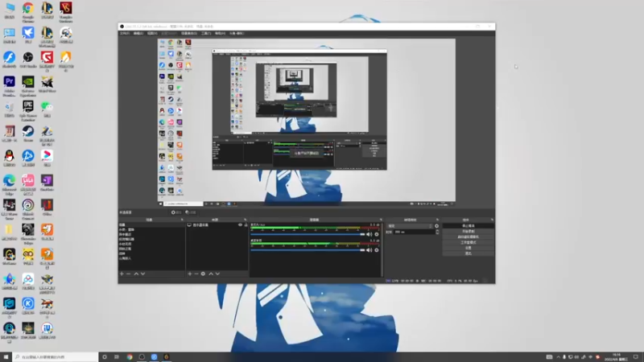Select OBS Studio desktop shortcut
Image resolution: width=644 pixels, height=362 pixels.
[x=28, y=60]
